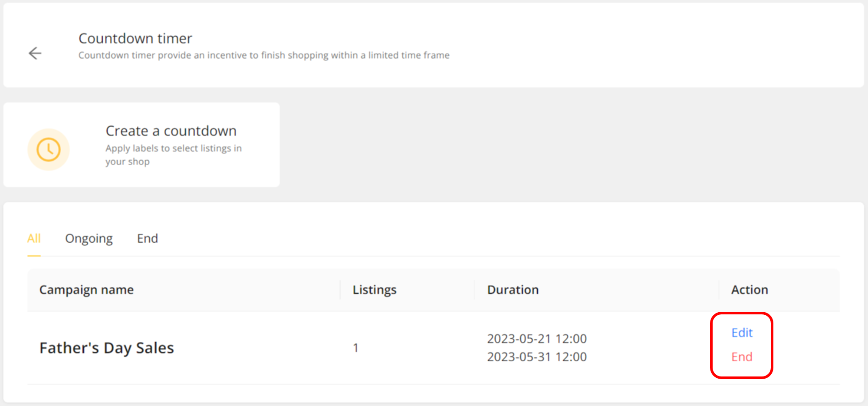
Task: Switch to the All tab
Action: pos(34,238)
